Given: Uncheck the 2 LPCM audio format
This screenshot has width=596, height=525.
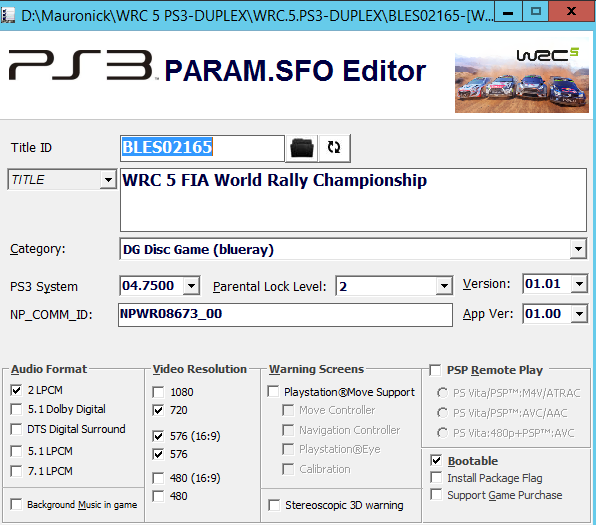Looking at the screenshot, I should 16,390.
